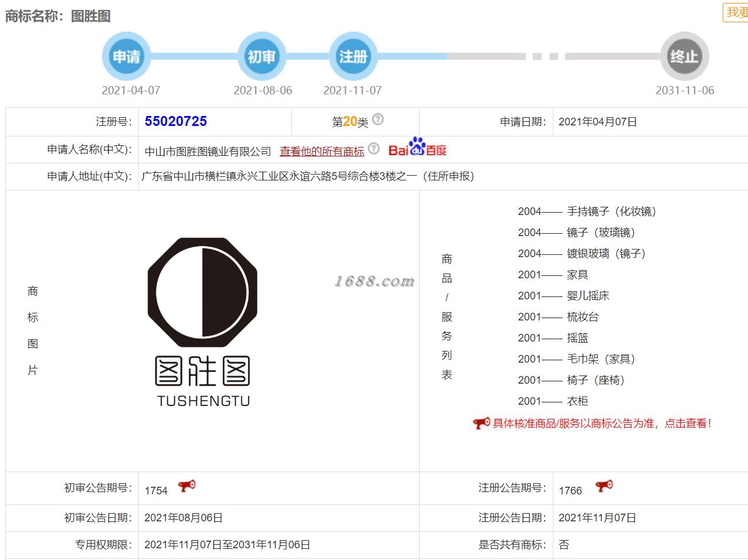The width and height of the screenshot is (748, 560).
Task: Click megaphone icon beside 注册公告期号 1766
Action: click(604, 486)
